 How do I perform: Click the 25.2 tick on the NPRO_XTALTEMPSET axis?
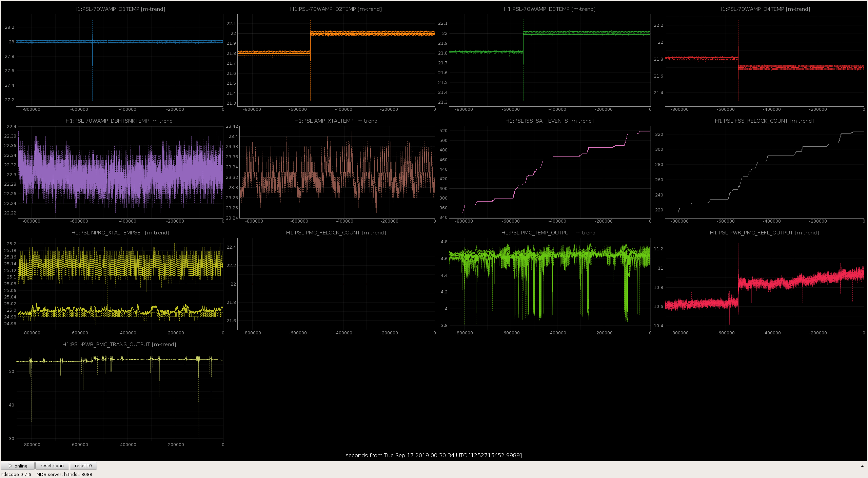12,244
